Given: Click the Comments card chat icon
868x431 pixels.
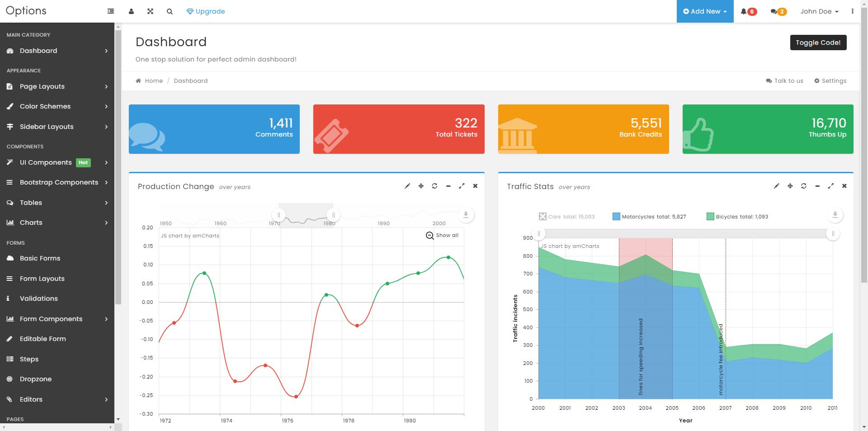Looking at the screenshot, I should point(147,137).
